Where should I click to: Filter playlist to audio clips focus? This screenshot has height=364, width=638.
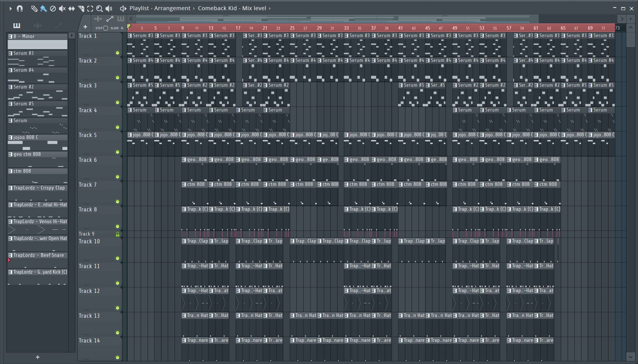click(98, 19)
